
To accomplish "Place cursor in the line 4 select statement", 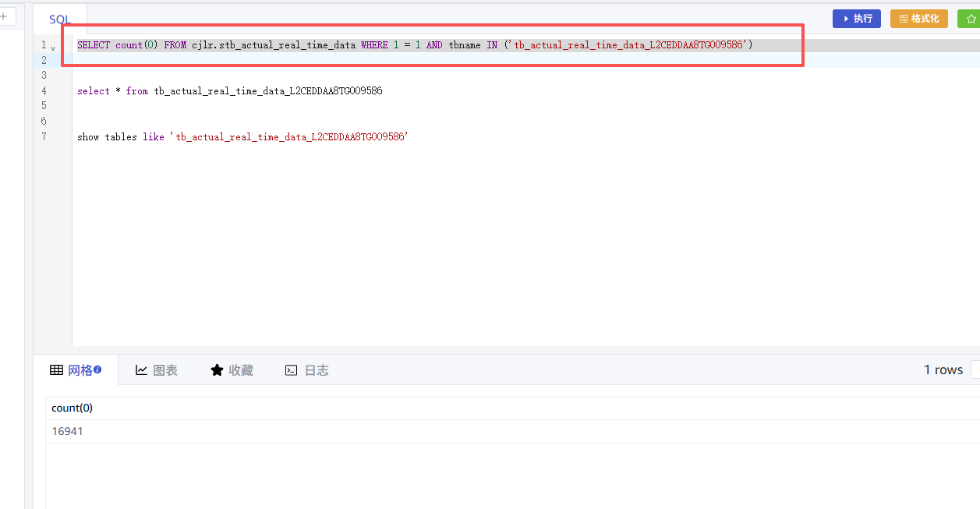I will pyautogui.click(x=229, y=91).
